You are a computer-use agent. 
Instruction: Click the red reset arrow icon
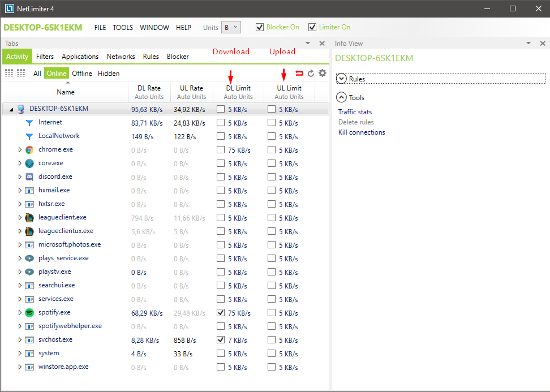click(299, 73)
